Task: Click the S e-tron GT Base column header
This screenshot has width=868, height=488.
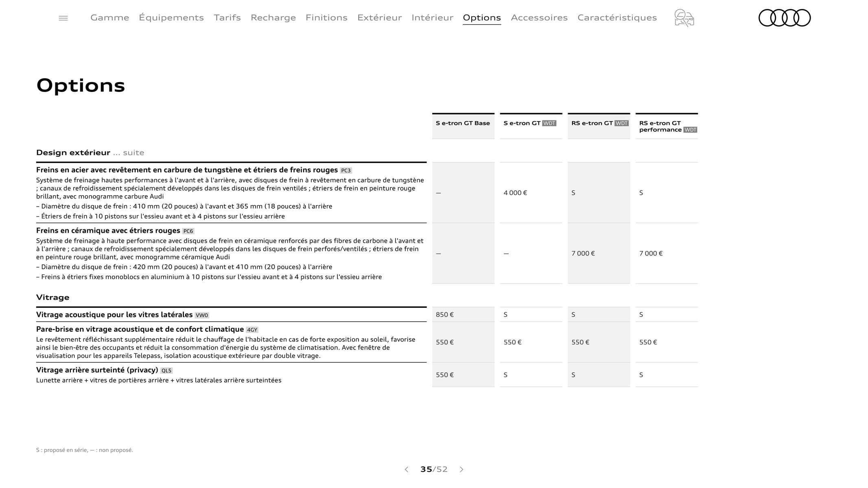Action: click(x=463, y=126)
